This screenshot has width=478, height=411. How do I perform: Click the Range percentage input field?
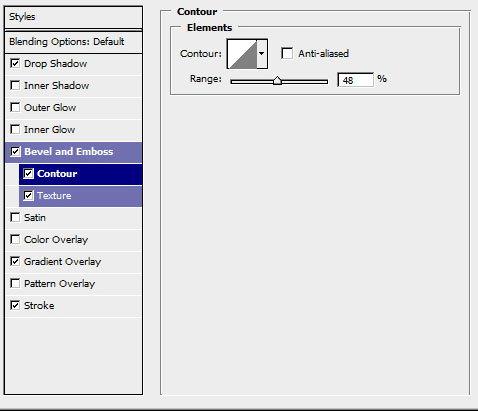tap(355, 80)
